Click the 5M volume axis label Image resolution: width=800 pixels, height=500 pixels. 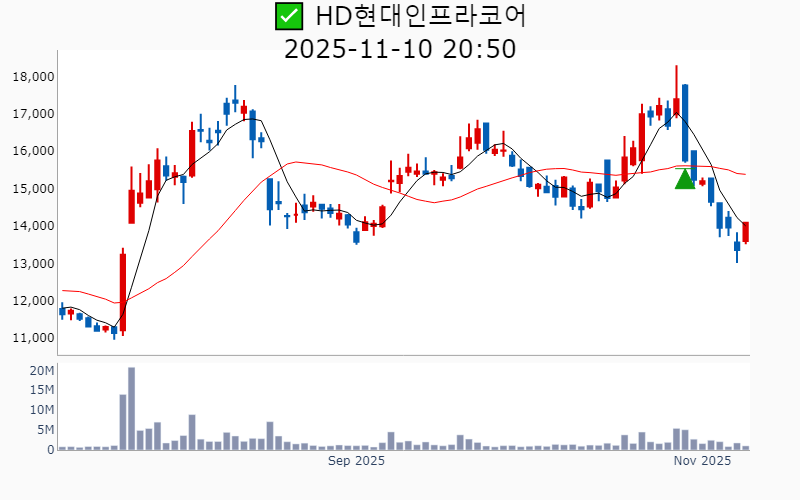(x=45, y=430)
